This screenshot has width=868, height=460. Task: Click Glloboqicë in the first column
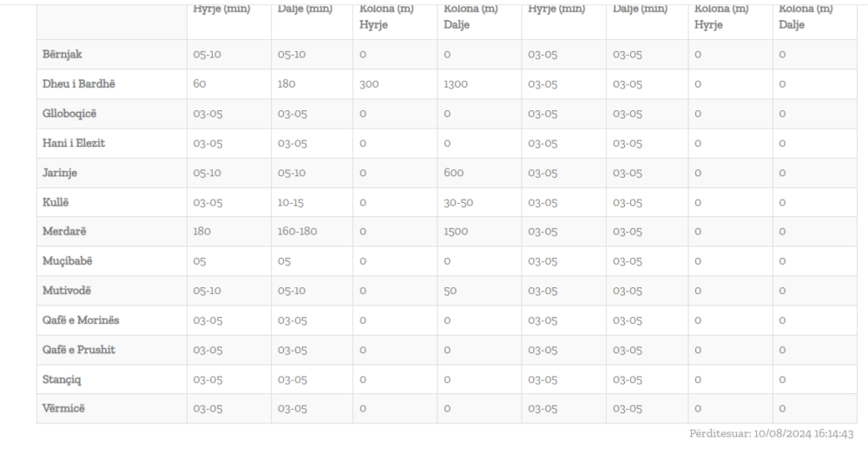click(70, 113)
